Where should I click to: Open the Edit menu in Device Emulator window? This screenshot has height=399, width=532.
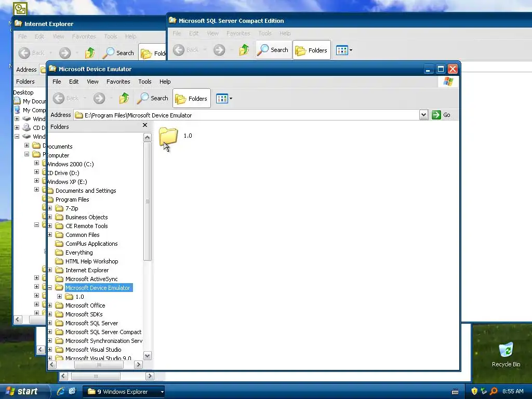[x=74, y=82]
